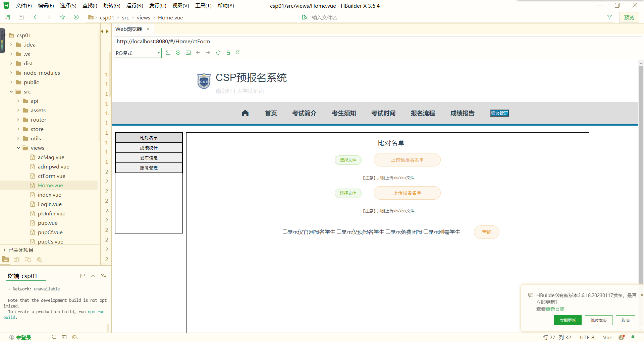Click the 预览 button at top right
The height and width of the screenshot is (342, 644).
629,17
